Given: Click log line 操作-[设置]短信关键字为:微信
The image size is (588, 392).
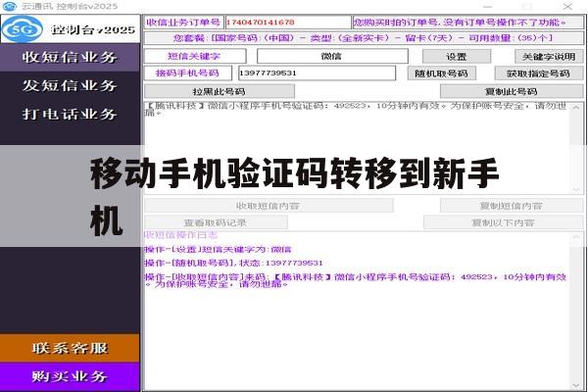Looking at the screenshot, I should click(218, 249).
